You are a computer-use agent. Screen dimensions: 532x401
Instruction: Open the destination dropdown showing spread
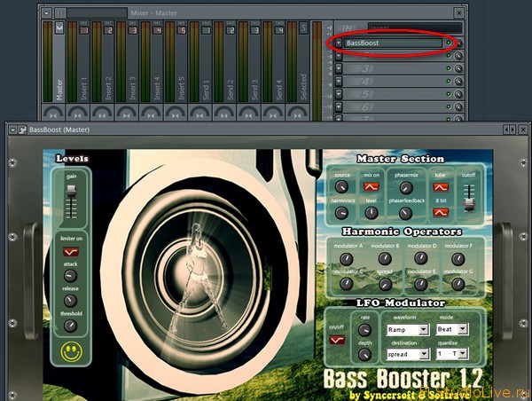408,354
